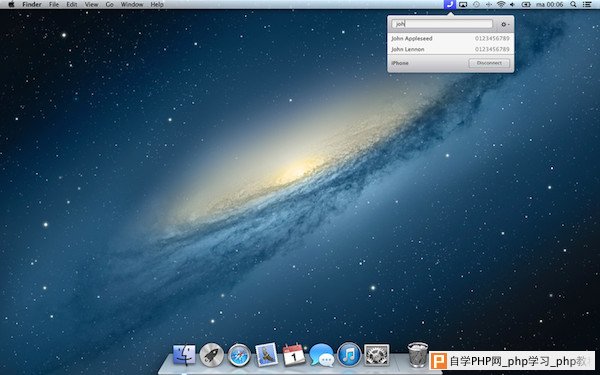Open the File menu

pos(54,5)
